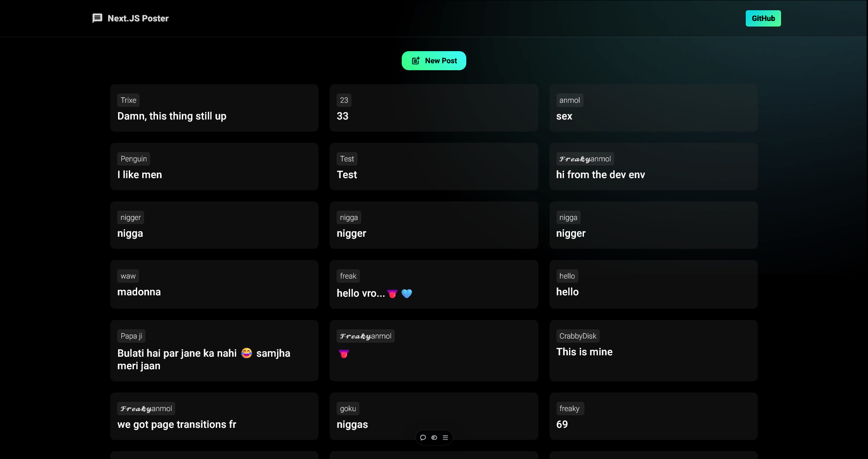Select the madonna post by waw
Viewport: 868px width, 459px height.
(214, 284)
